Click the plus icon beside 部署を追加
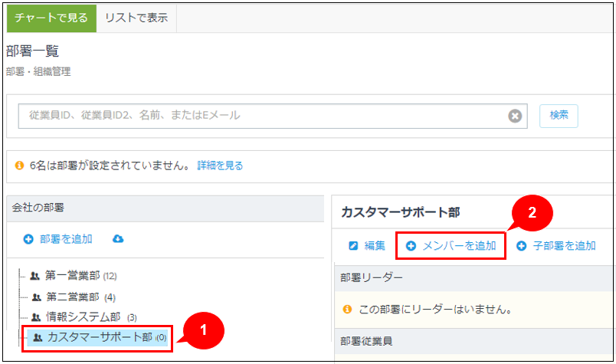The image size is (616, 364). click(x=28, y=239)
